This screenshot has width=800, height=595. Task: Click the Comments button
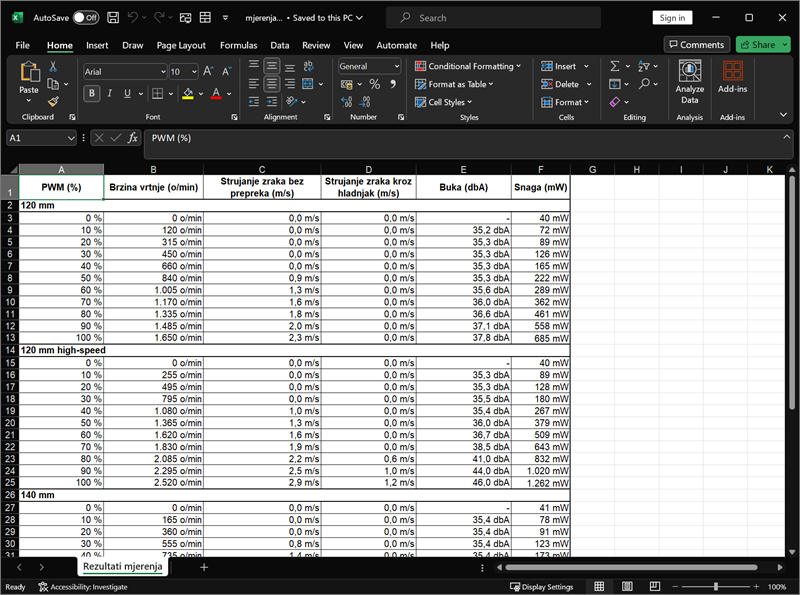point(696,45)
